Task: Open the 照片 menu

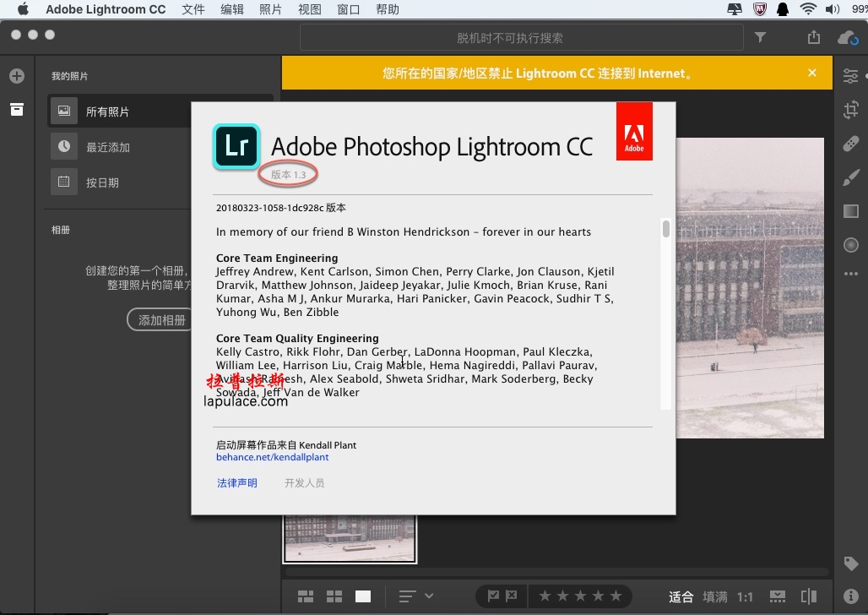Action: (x=271, y=9)
